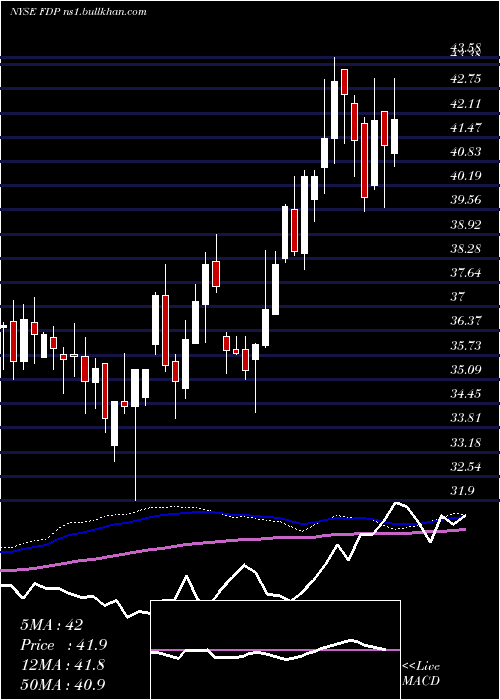Viewport: 500px width, 700px height.
Task: Click inside the MACD inset chart box
Action: 275,650
